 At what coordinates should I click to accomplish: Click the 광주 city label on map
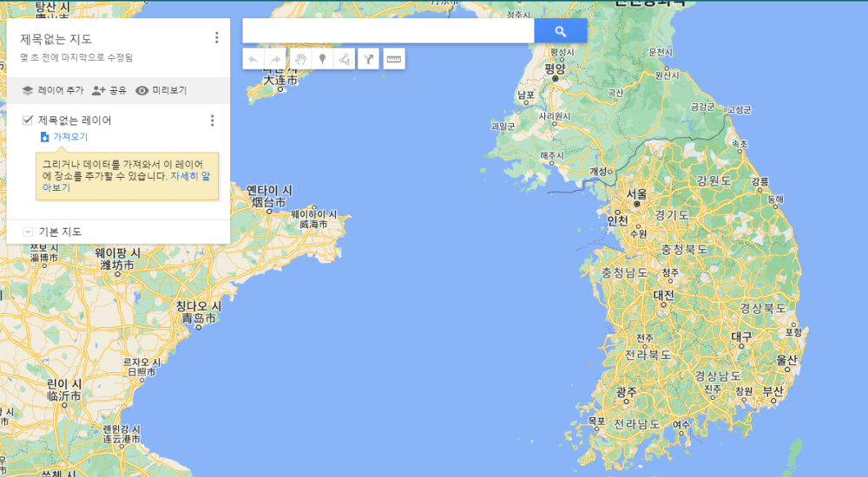[x=626, y=392]
